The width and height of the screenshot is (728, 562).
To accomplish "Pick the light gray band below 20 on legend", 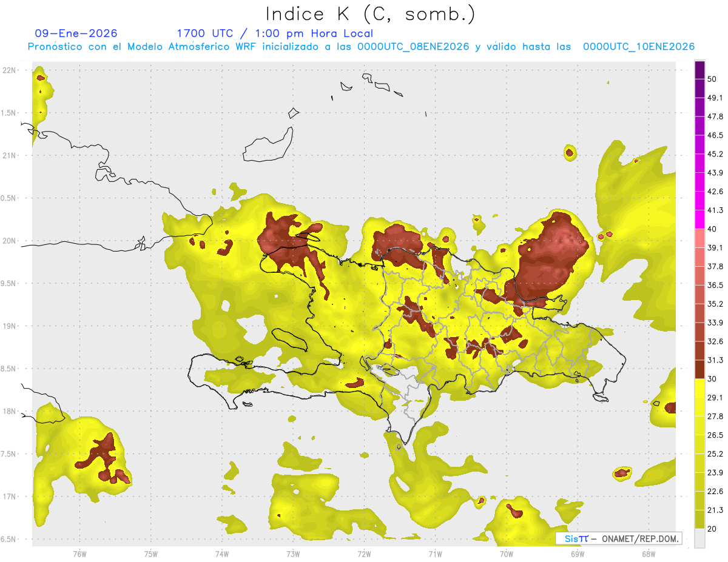I will pos(699,538).
